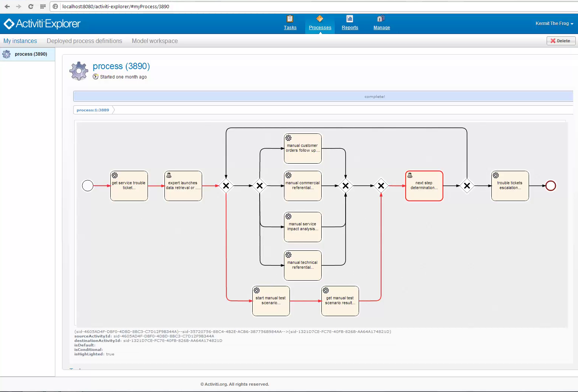Click the gateway right of manual commercial referential

[x=346, y=186]
